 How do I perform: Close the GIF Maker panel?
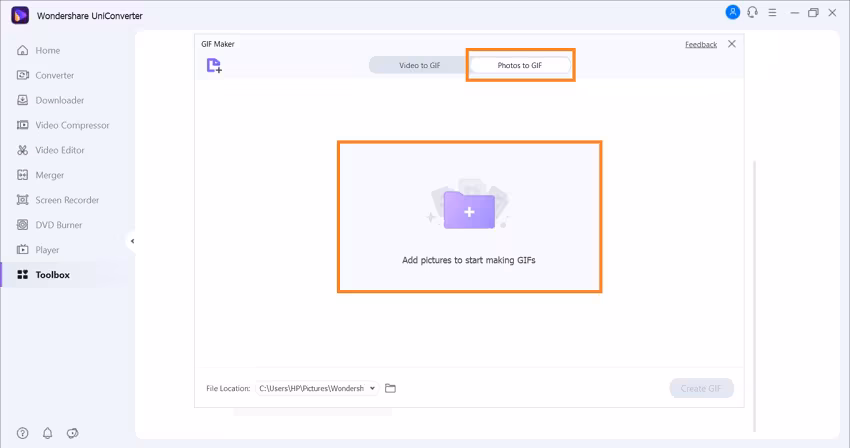click(x=732, y=44)
